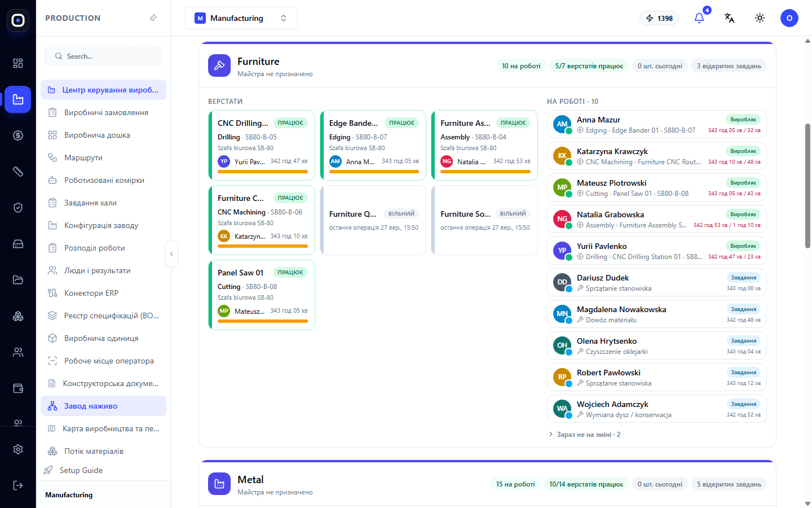The height and width of the screenshot is (508, 812).
Task: Open the notifications bell
Action: [699, 18]
